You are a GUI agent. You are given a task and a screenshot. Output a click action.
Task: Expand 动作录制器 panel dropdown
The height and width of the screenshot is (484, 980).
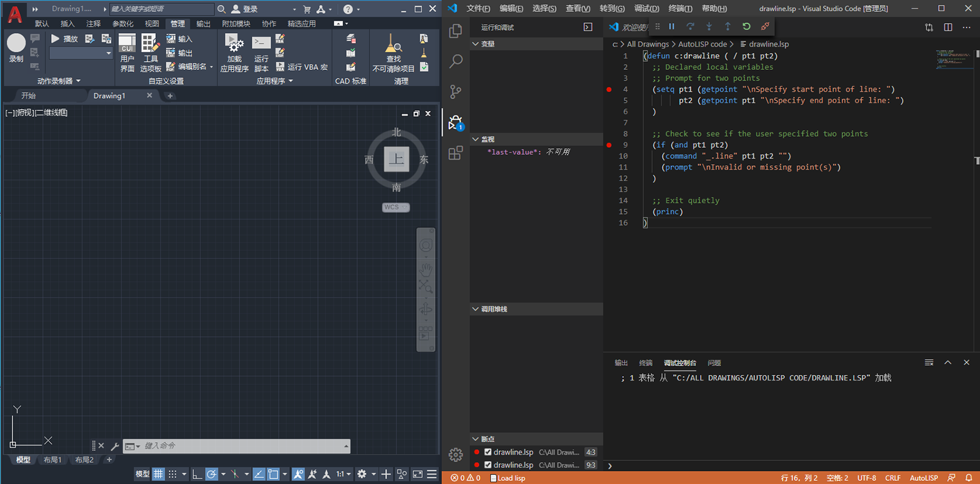point(59,81)
